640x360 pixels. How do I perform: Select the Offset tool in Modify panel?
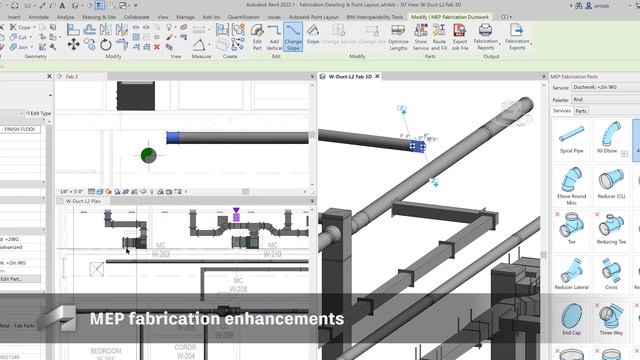89,29
